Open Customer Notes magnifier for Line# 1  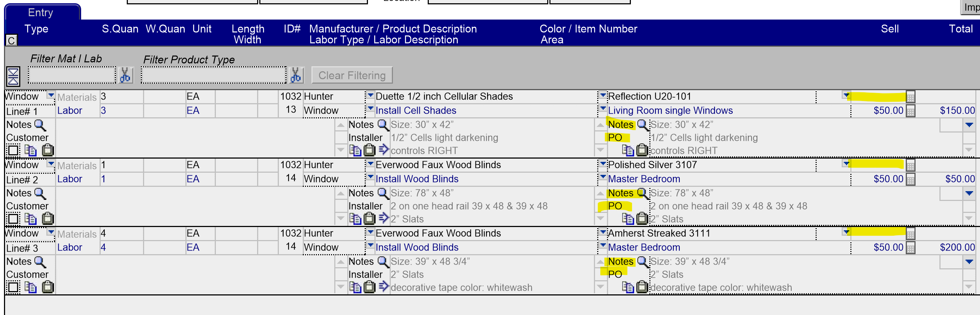[40, 125]
